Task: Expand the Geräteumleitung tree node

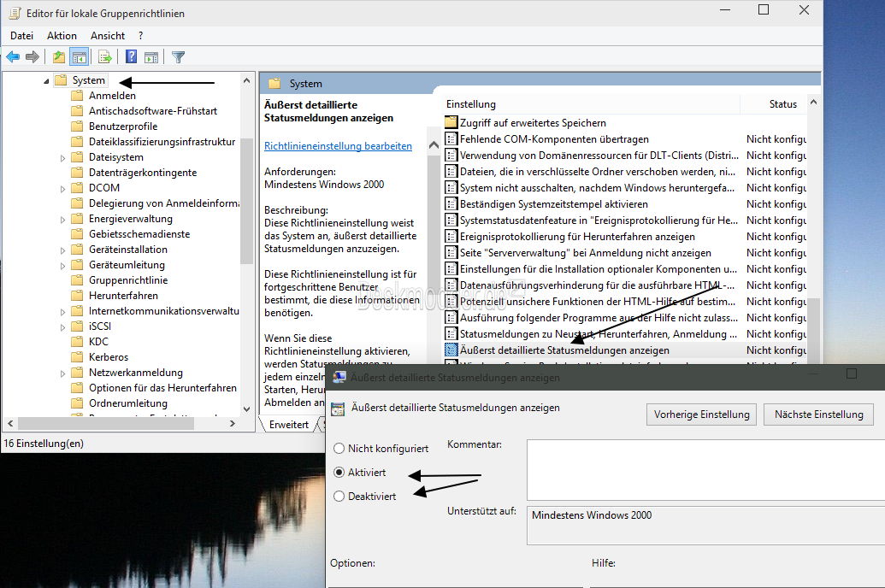Action: click(62, 265)
